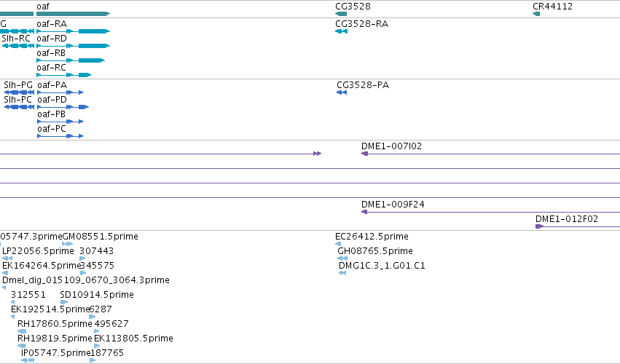Select the SD10914.5prime EST label

97,295
